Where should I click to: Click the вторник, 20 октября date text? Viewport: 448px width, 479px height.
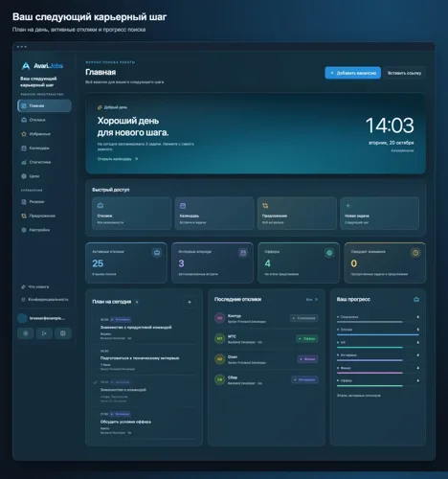[x=392, y=143]
